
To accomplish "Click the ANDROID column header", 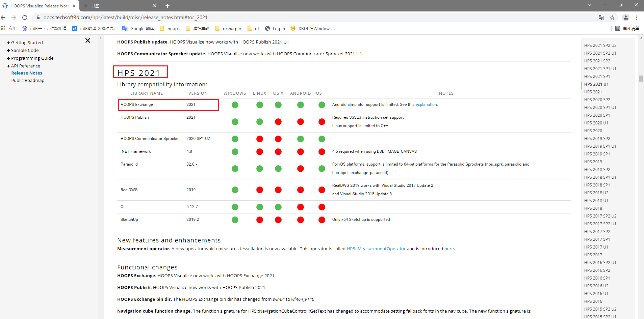I will [x=300, y=93].
